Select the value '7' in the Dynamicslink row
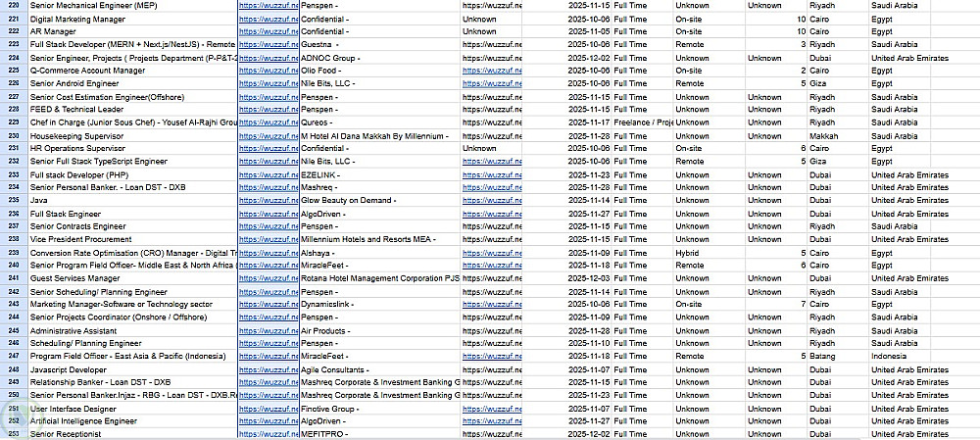This screenshot has height=440, width=980. pos(775,305)
